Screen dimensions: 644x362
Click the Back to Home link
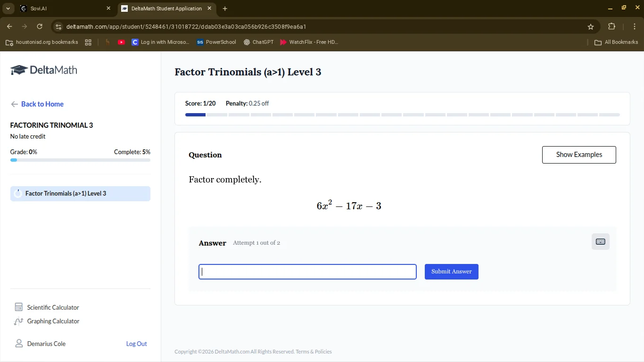click(x=37, y=104)
